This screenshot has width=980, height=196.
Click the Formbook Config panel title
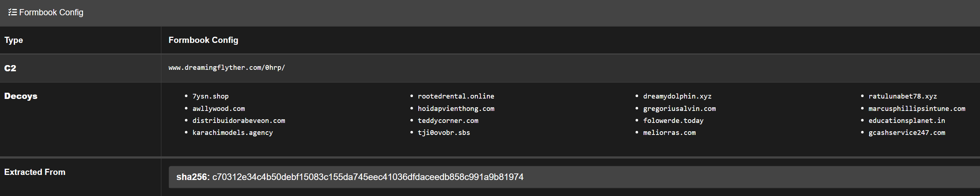coord(51,12)
